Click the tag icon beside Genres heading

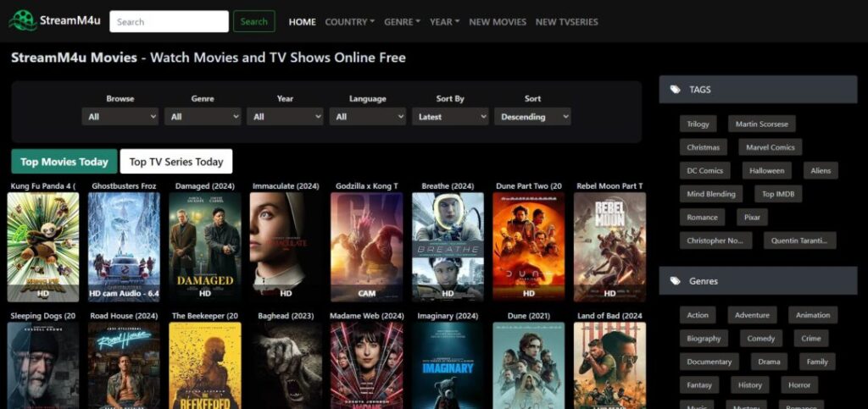[676, 281]
